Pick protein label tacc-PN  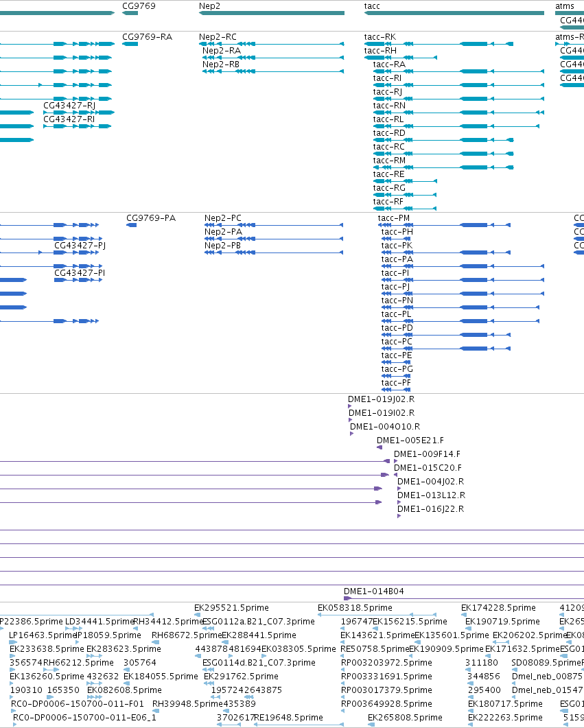[397, 301]
